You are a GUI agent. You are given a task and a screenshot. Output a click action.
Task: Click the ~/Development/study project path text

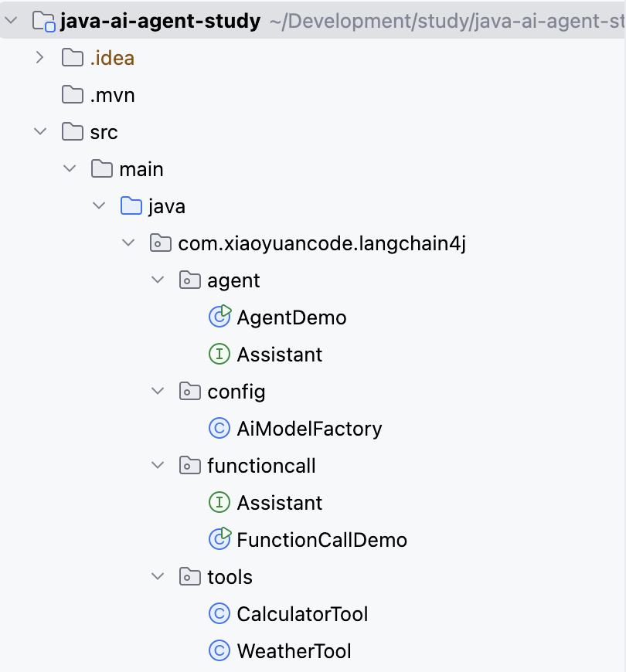447,21
